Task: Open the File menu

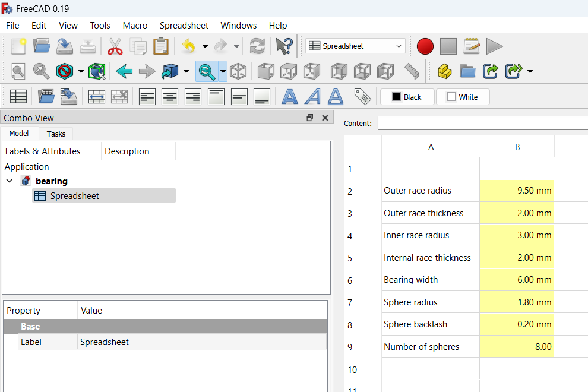Action: pyautogui.click(x=12, y=26)
